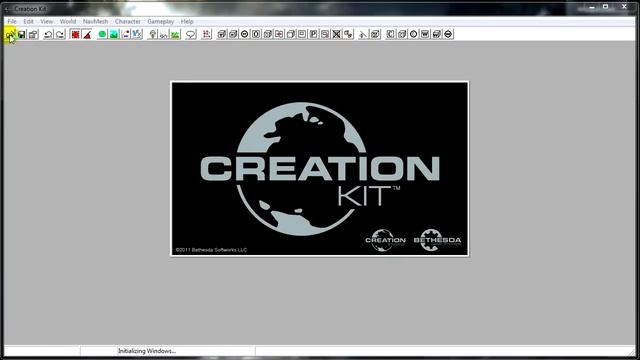
Task: Click the letter 'W' toolbar icon
Action: [425, 34]
